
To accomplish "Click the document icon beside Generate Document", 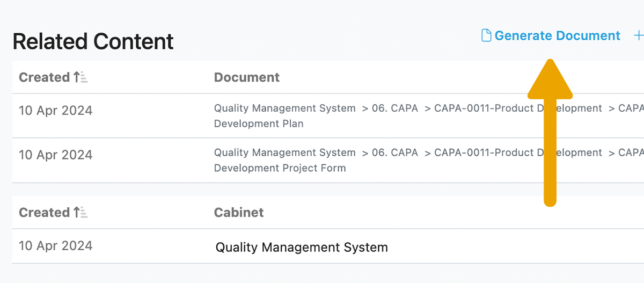I will (486, 36).
